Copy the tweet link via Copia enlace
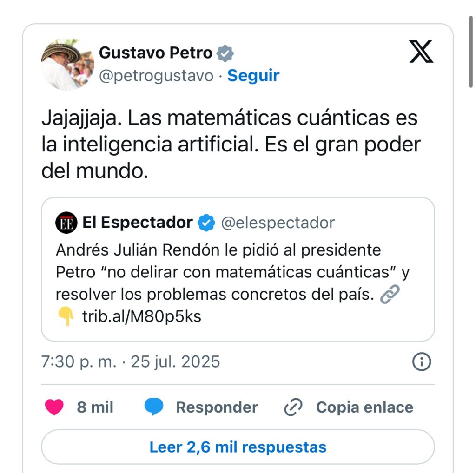The image size is (476, 473). click(x=349, y=407)
